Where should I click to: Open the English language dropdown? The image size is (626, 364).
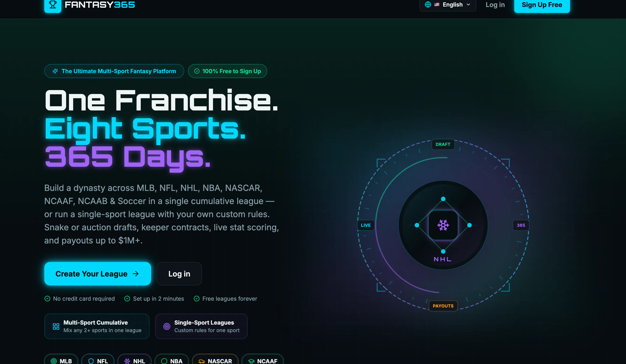pyautogui.click(x=448, y=5)
